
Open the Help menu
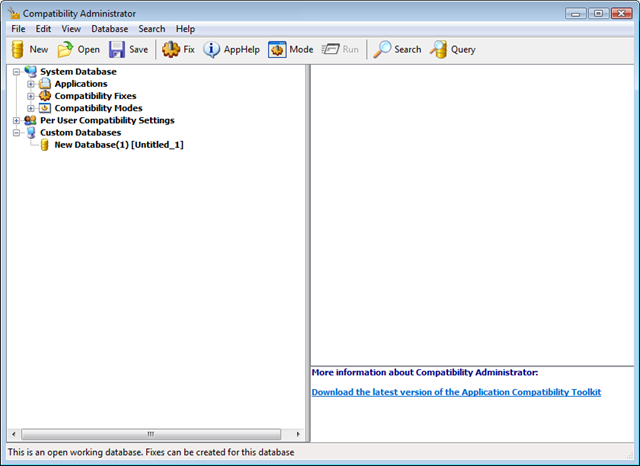185,29
